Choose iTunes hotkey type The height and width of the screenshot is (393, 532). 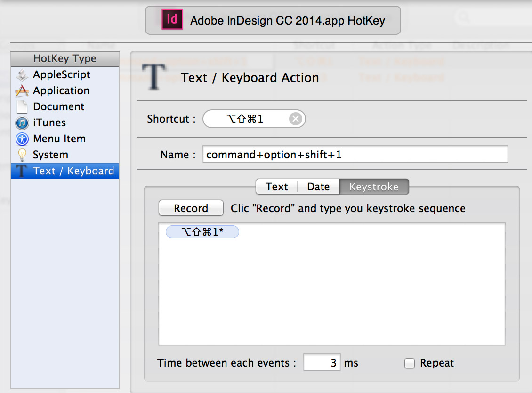pos(65,123)
